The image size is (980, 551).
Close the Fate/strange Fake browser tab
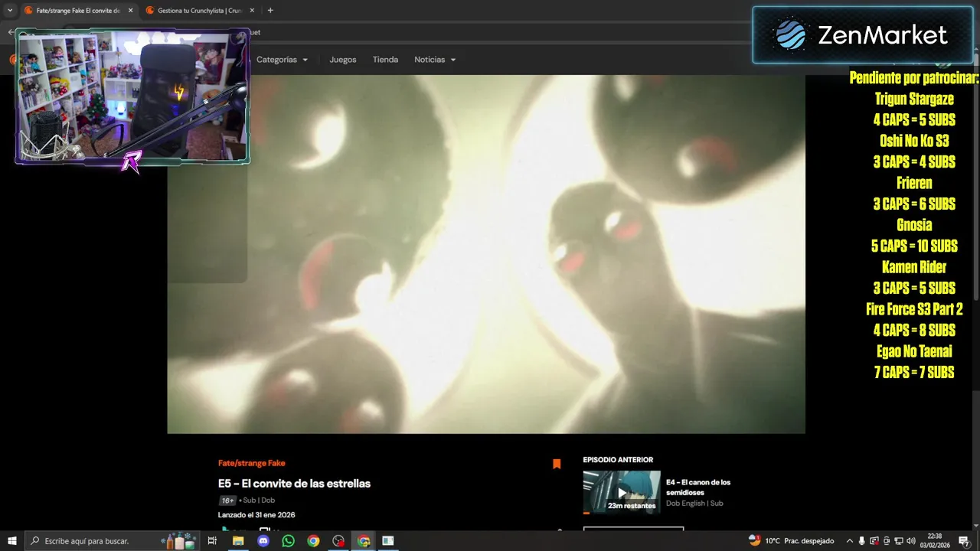[x=130, y=11]
